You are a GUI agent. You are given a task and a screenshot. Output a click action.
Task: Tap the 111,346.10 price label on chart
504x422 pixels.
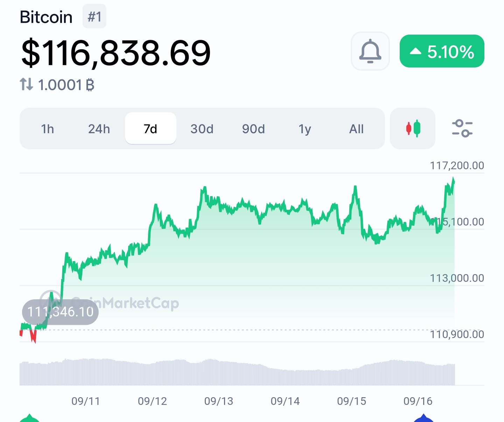(x=60, y=312)
